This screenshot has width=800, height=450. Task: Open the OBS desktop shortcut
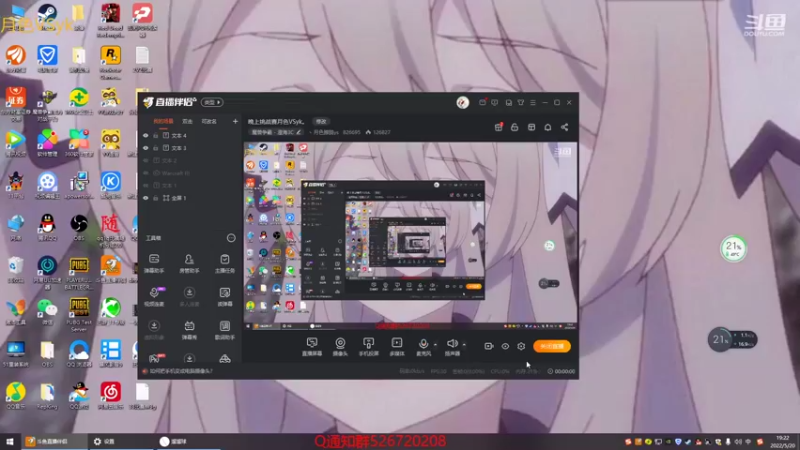pyautogui.click(x=79, y=229)
